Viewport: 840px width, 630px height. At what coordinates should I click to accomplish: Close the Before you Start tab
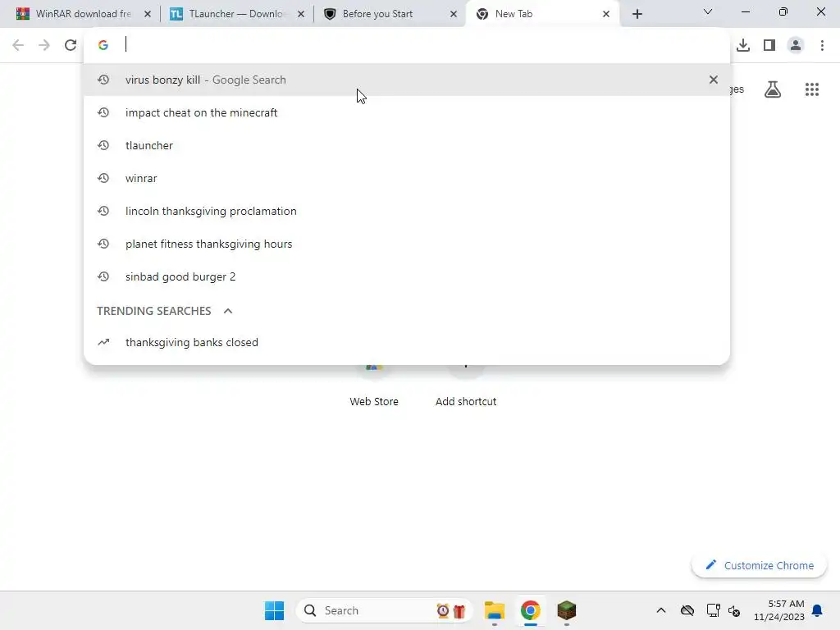click(454, 14)
